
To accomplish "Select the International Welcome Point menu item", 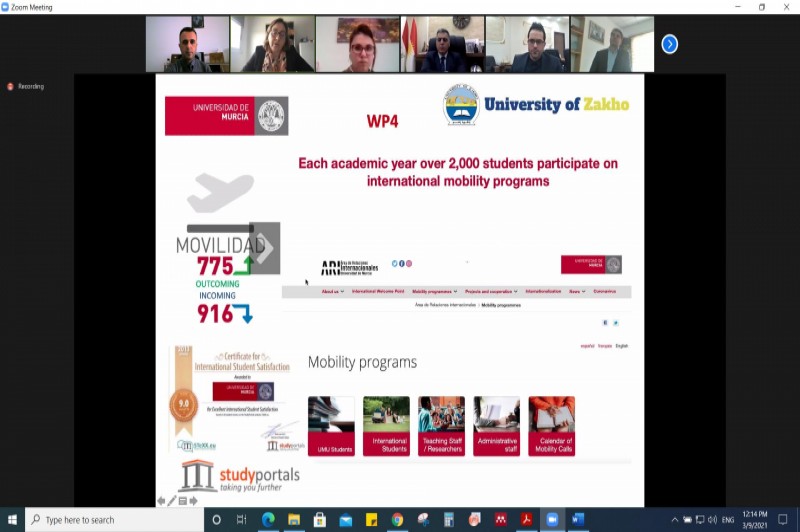I will 378,291.
